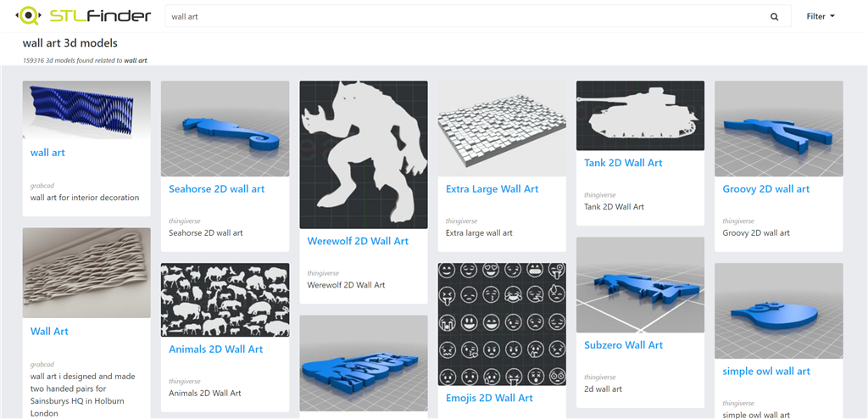Open the Groovy 2D wall art link

click(x=765, y=189)
